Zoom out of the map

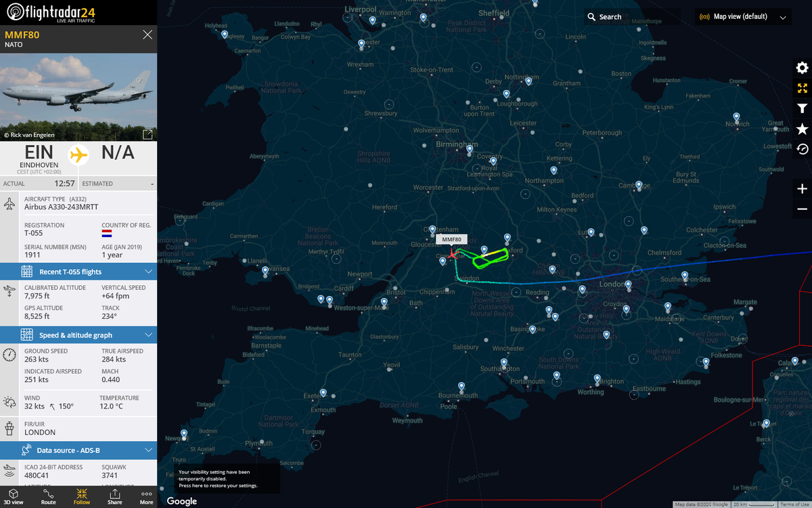(803, 209)
